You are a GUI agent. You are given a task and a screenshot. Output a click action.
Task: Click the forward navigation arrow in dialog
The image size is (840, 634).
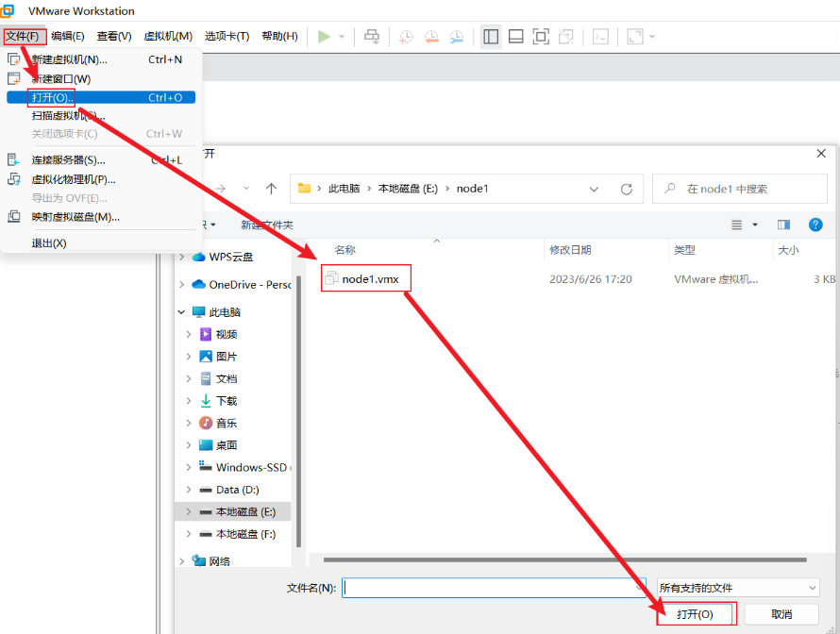(220, 189)
